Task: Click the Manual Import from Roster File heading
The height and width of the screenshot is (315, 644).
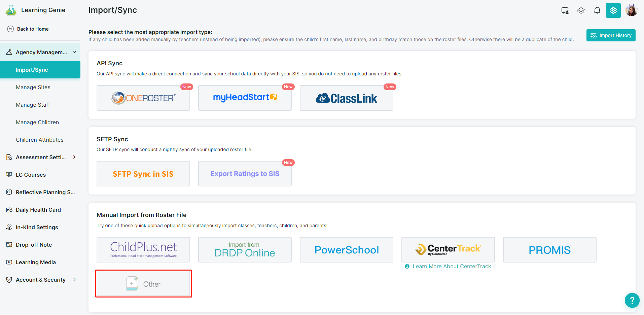Action: [x=142, y=215]
